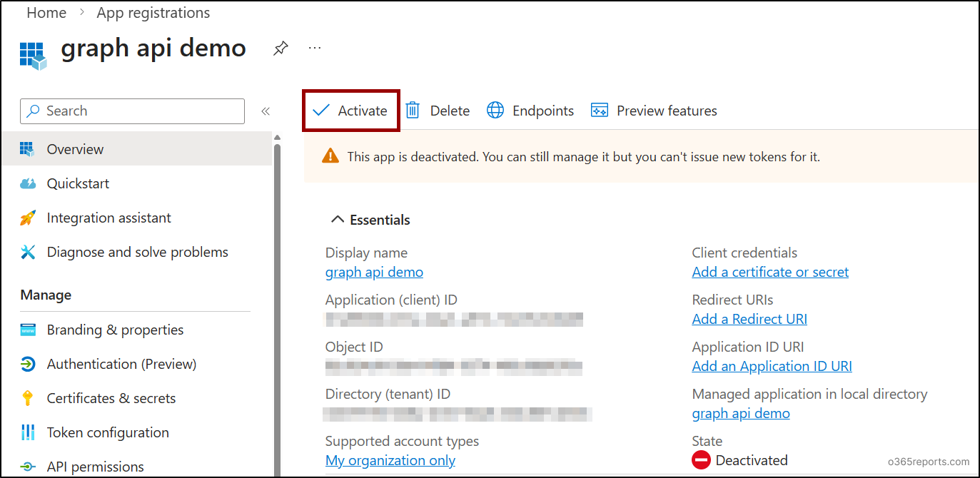Open Certificates & secrets
Image resolution: width=980 pixels, height=478 pixels.
(111, 398)
